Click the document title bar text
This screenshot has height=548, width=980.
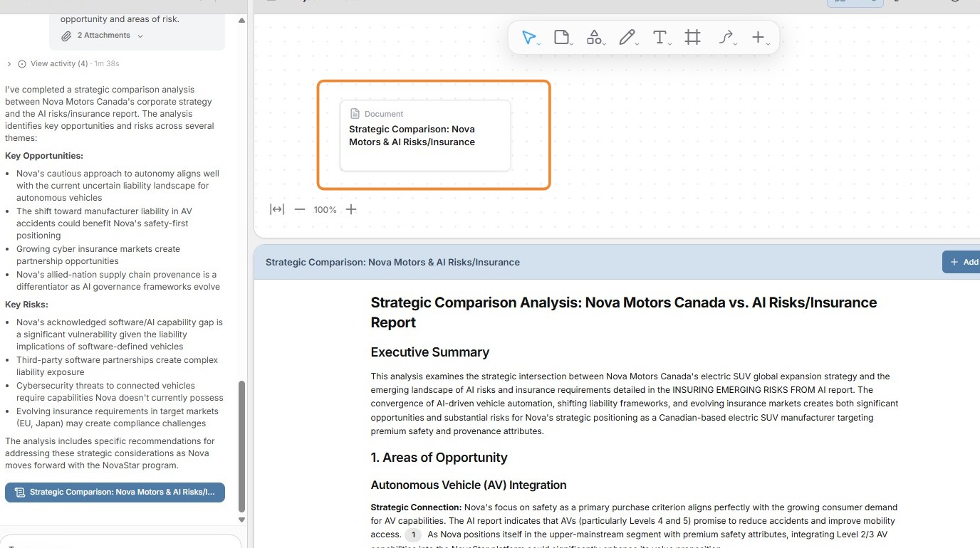[x=392, y=262]
